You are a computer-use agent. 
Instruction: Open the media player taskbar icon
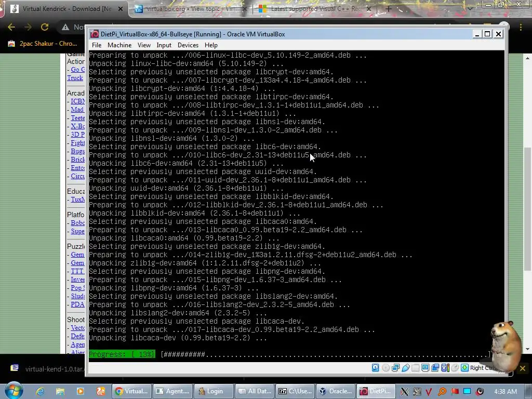[x=81, y=391]
